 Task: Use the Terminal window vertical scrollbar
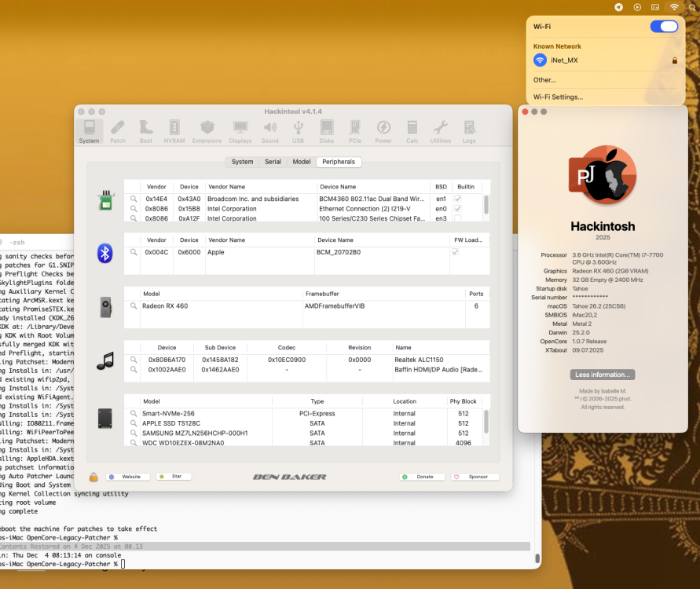point(537,558)
